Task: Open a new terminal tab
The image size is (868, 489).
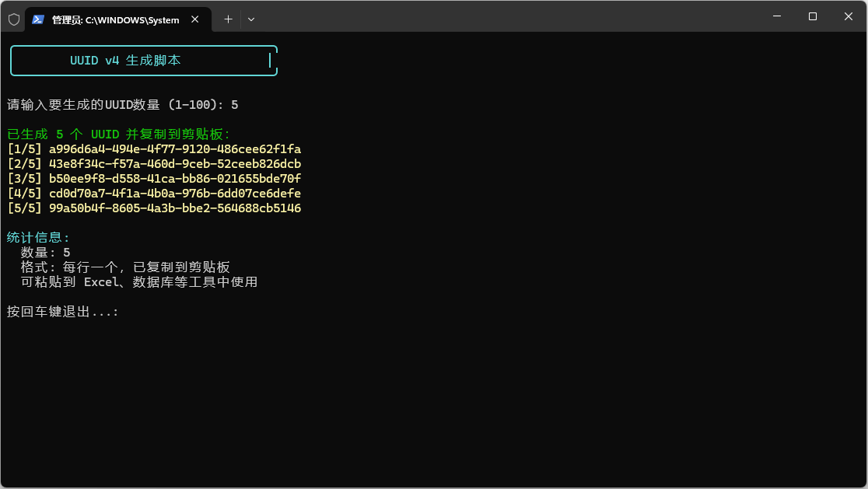Action: (228, 19)
